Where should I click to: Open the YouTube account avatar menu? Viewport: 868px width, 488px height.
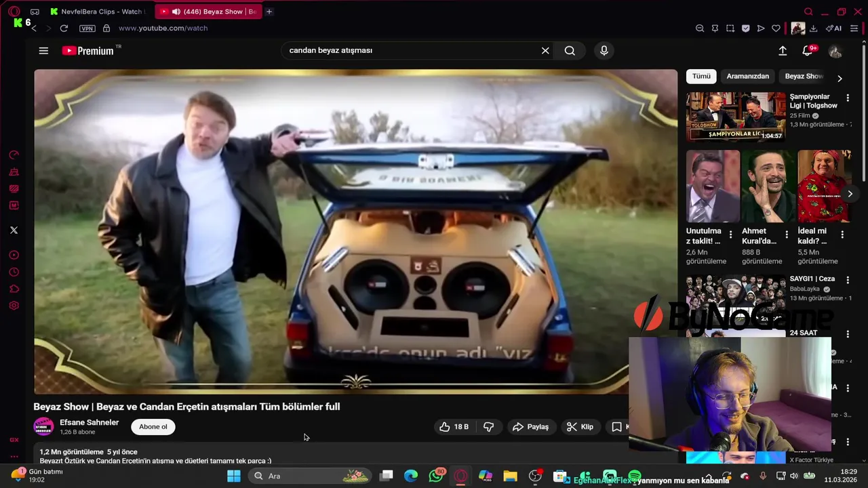(x=835, y=51)
